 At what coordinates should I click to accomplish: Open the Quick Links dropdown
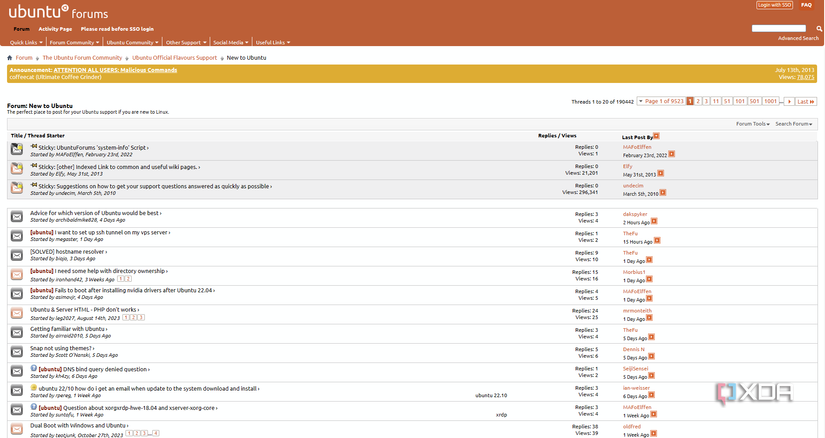pos(26,43)
